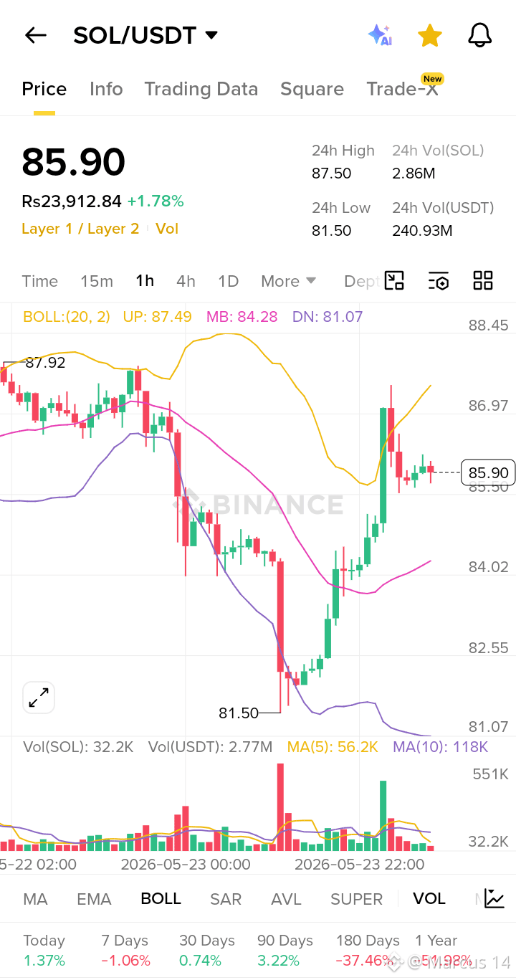Tap the Vol(SOL): 32.2K label

click(x=78, y=747)
